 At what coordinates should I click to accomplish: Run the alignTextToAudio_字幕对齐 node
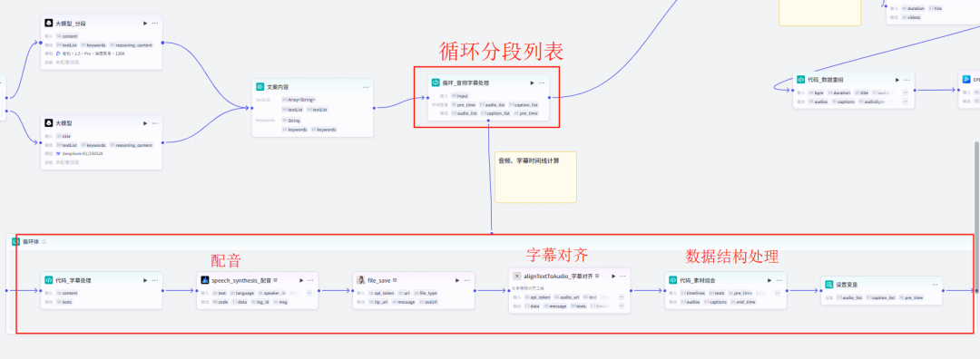coord(613,276)
